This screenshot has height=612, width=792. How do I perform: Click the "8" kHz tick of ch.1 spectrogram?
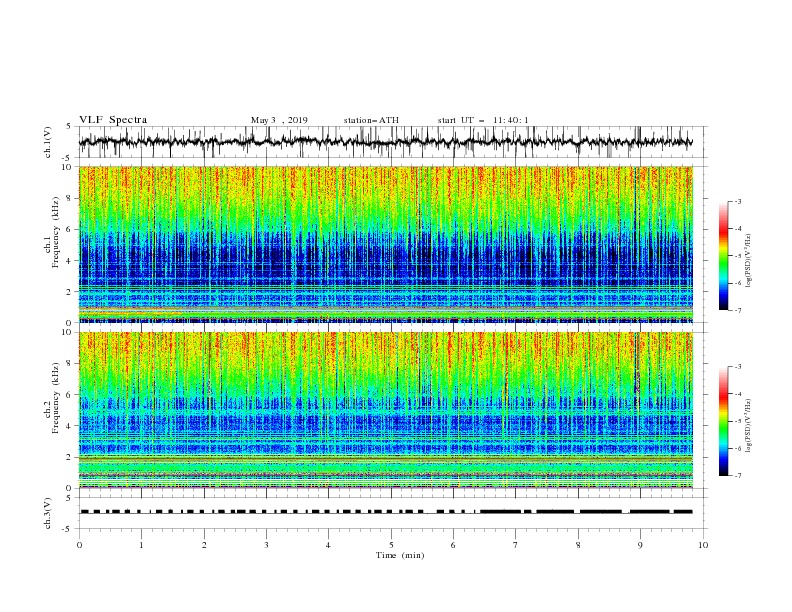click(x=70, y=198)
